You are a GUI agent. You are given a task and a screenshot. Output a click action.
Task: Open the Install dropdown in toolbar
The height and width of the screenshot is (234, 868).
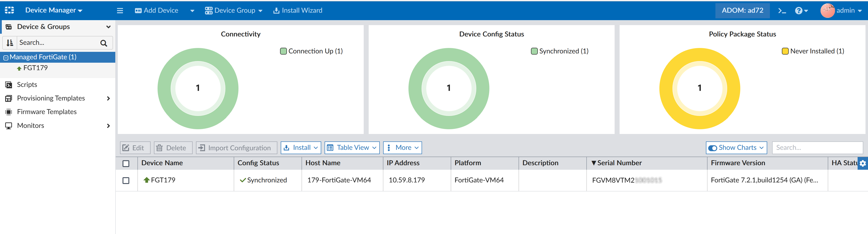pyautogui.click(x=301, y=148)
